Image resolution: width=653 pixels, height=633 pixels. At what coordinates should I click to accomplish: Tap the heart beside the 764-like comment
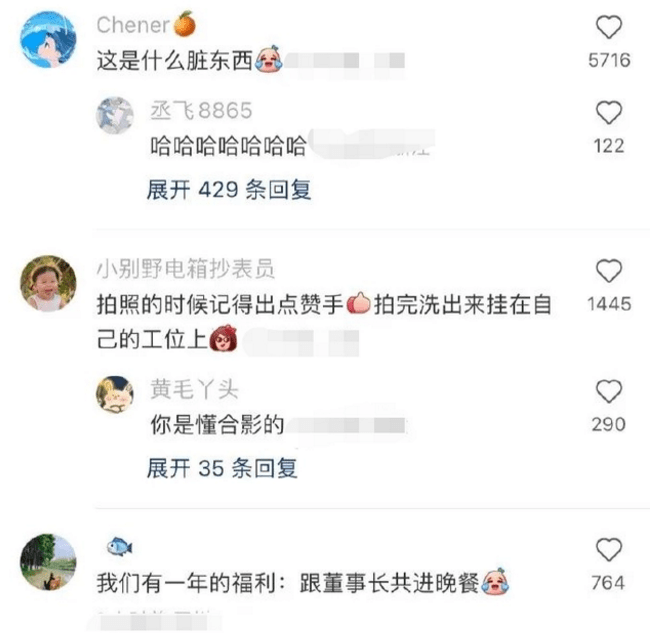coord(609,550)
